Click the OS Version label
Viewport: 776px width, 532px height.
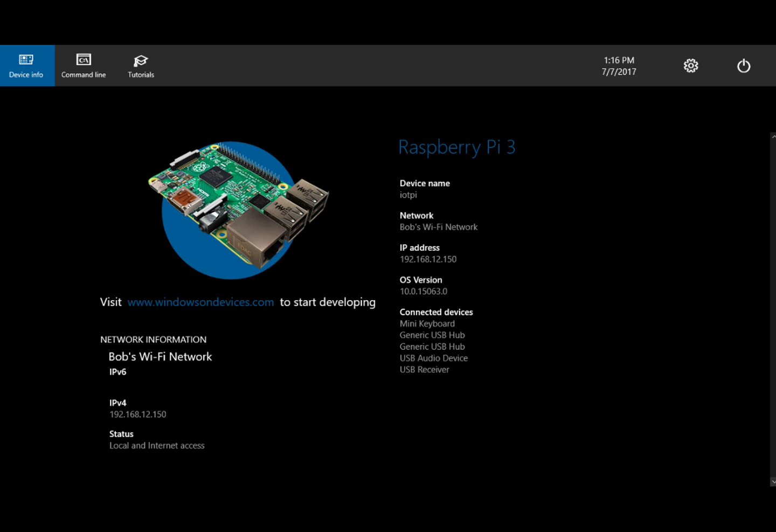click(421, 280)
